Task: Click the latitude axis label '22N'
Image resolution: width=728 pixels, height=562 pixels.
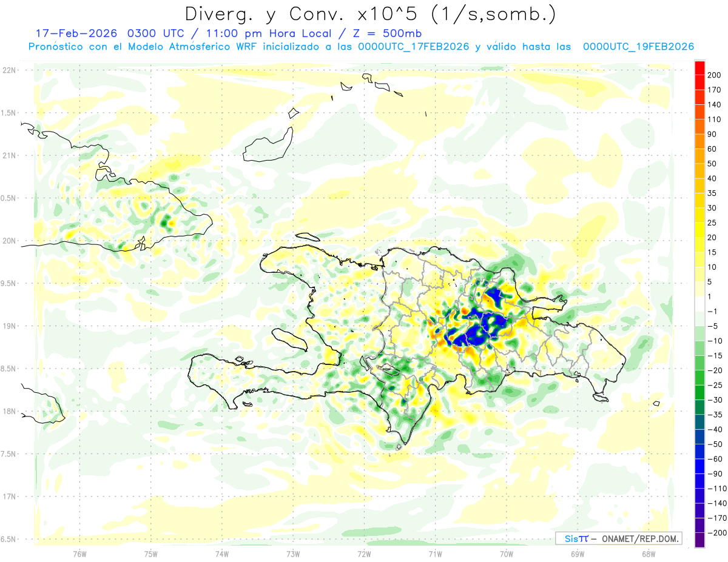Action: pyautogui.click(x=10, y=70)
